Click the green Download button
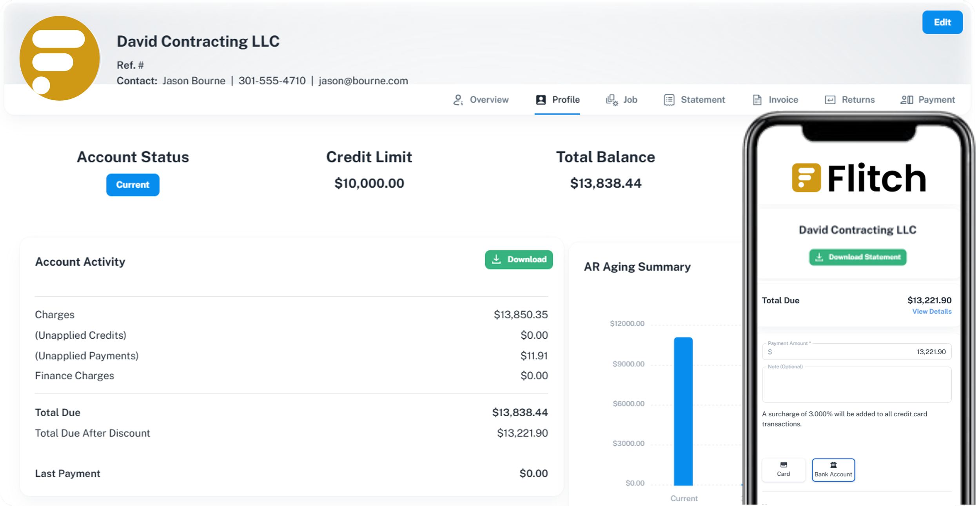The image size is (980, 506). point(519,259)
